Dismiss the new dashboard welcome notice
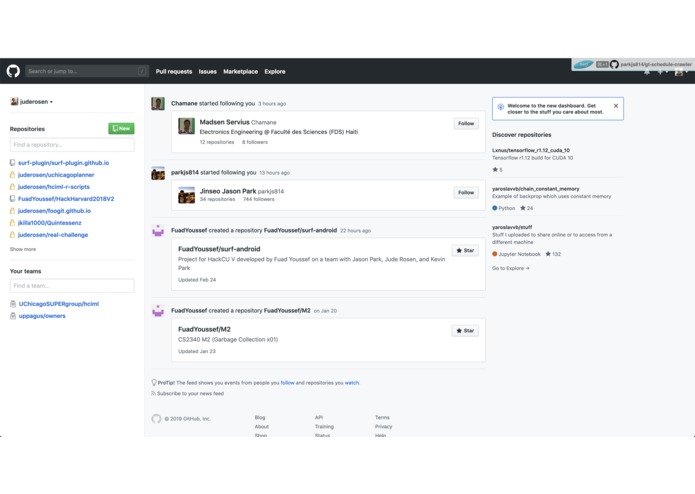Screen dimensions: 695x494 [x=616, y=106]
